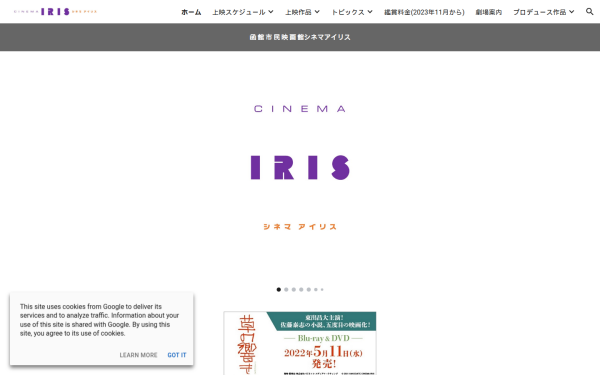Expand the 上映スケジュール dropdown chevron

271,12
